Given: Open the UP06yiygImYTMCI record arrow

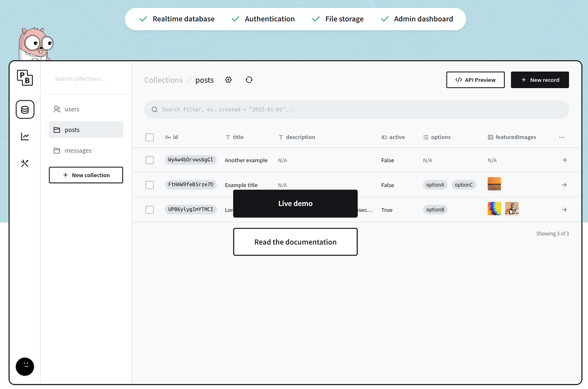Looking at the screenshot, I should pos(564,209).
